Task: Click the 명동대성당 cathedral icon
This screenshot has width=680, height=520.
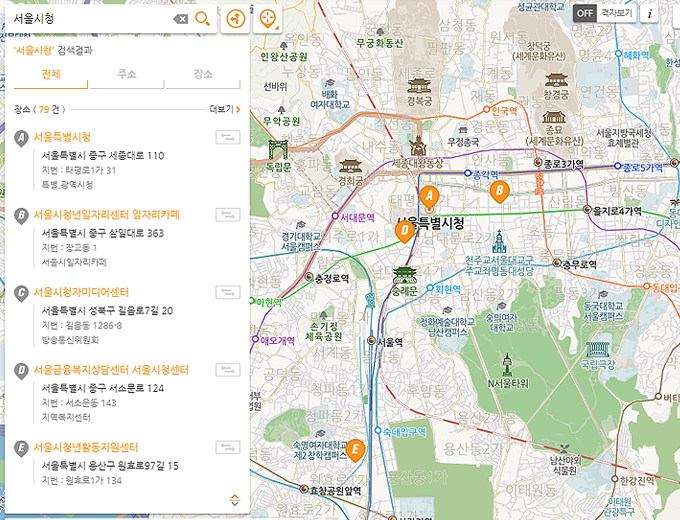Action: [x=500, y=242]
